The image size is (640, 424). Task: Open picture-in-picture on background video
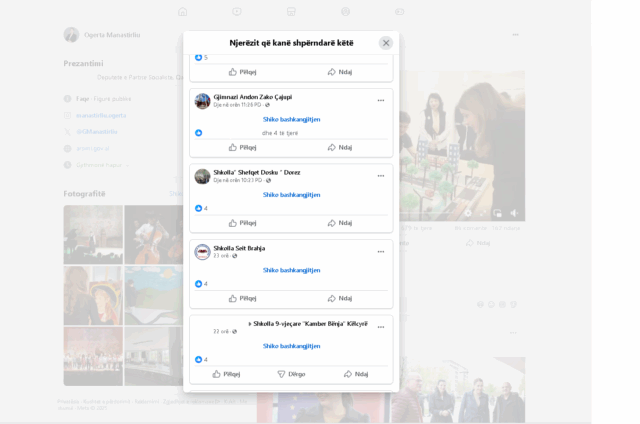pyautogui.click(x=498, y=213)
